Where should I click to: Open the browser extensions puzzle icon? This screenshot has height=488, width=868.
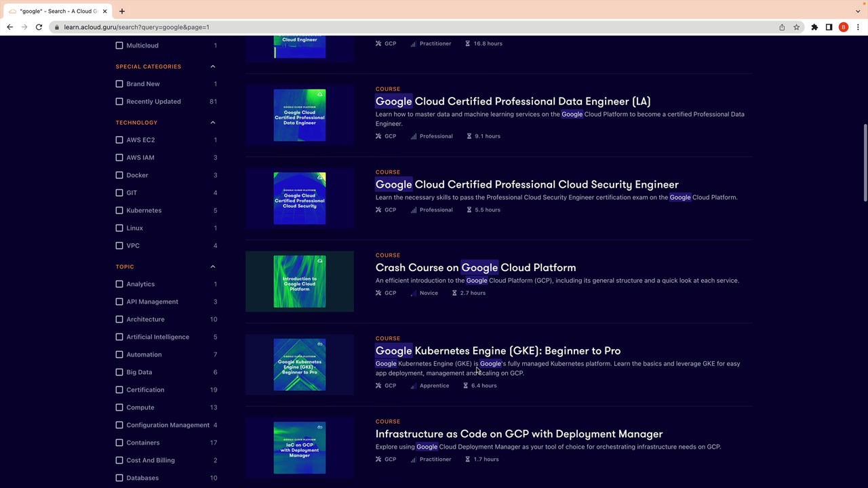[x=814, y=27]
